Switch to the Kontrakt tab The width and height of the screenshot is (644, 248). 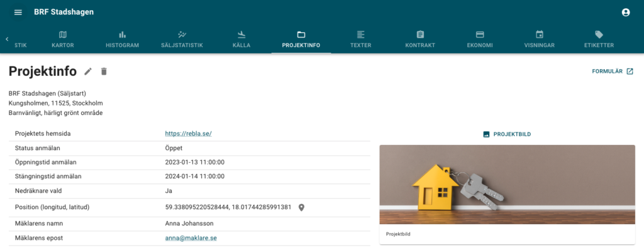420,40
